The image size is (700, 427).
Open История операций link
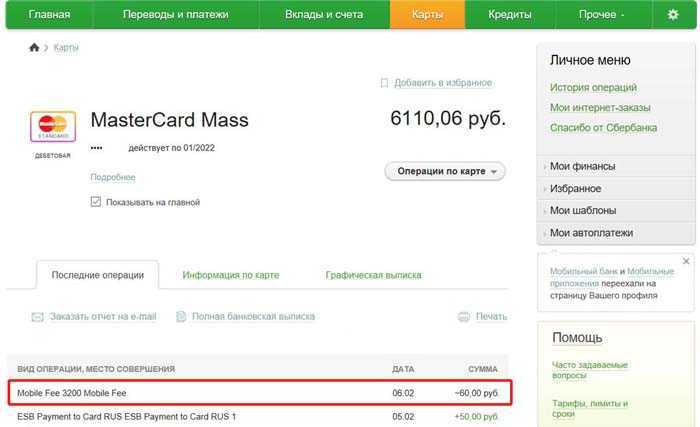(x=593, y=88)
